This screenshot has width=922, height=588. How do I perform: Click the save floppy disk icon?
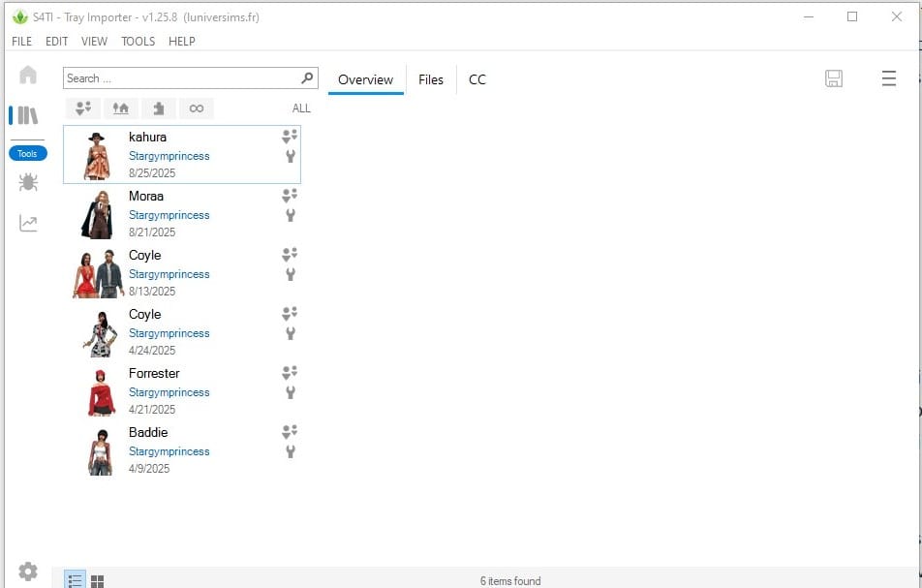pos(834,79)
